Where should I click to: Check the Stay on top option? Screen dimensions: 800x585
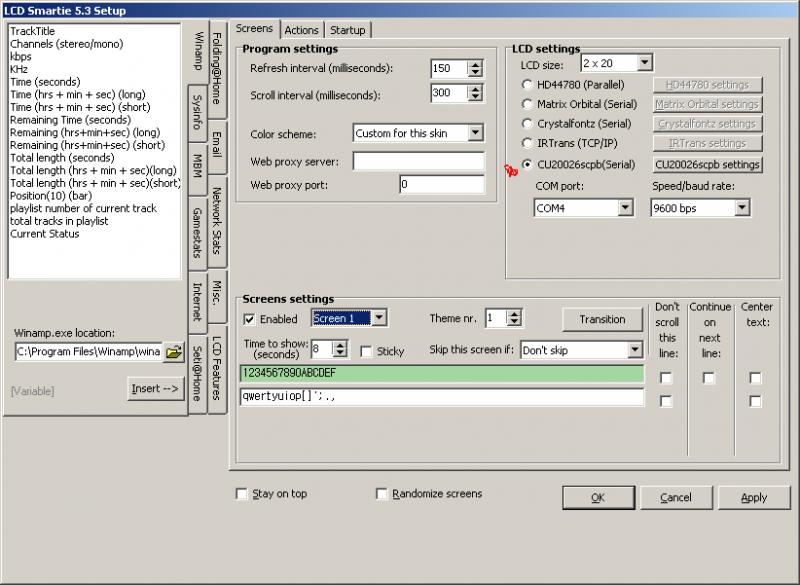pyautogui.click(x=241, y=494)
